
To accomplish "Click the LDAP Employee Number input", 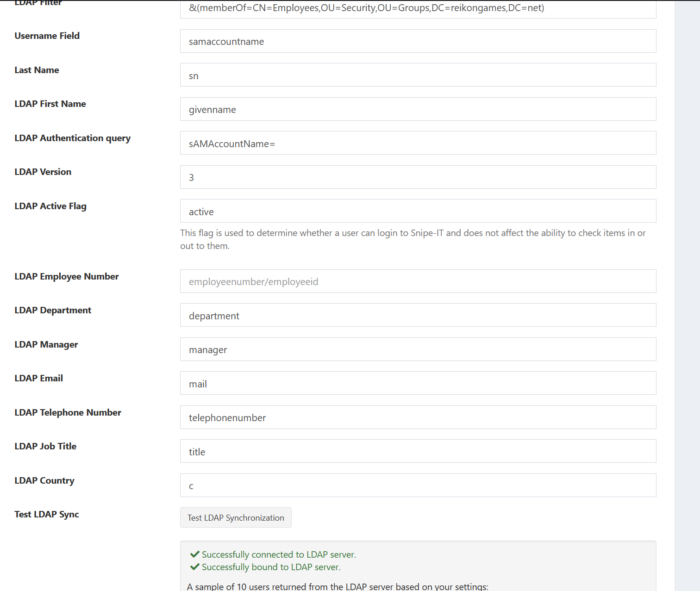I will 418,281.
